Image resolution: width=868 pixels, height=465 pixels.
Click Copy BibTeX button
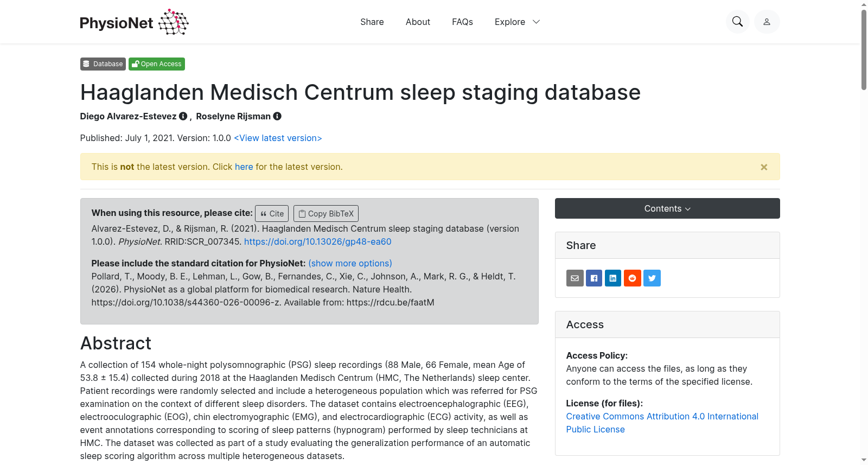coord(326,213)
